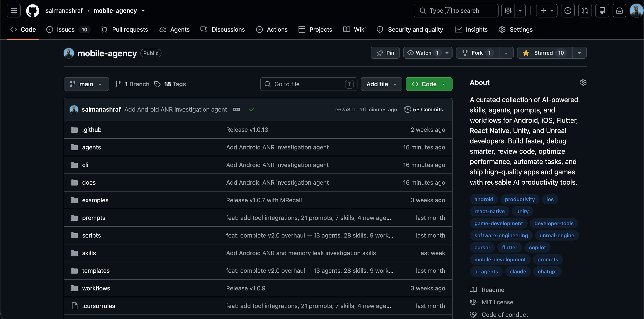Open the scripts folder
Screen dimensions: 644x319
(x=91, y=235)
